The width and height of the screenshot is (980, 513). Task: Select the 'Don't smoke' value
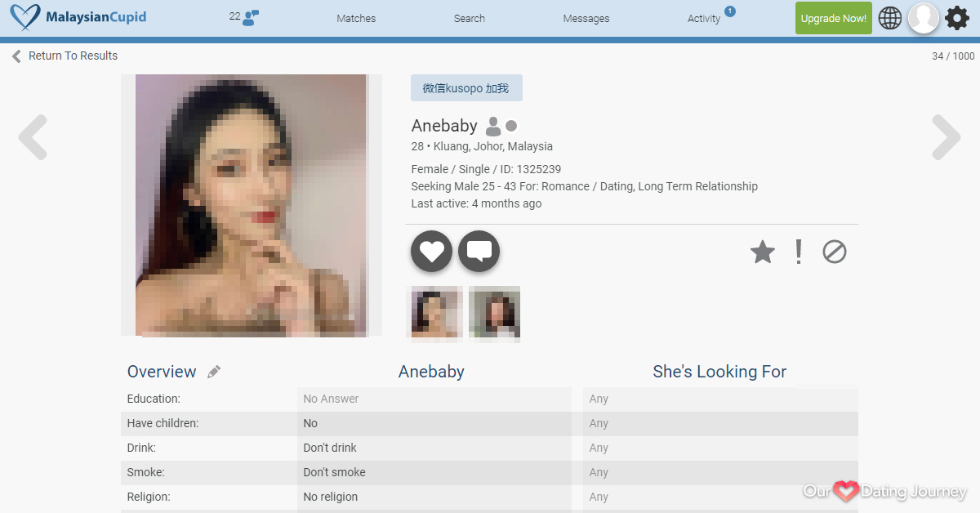tap(334, 472)
